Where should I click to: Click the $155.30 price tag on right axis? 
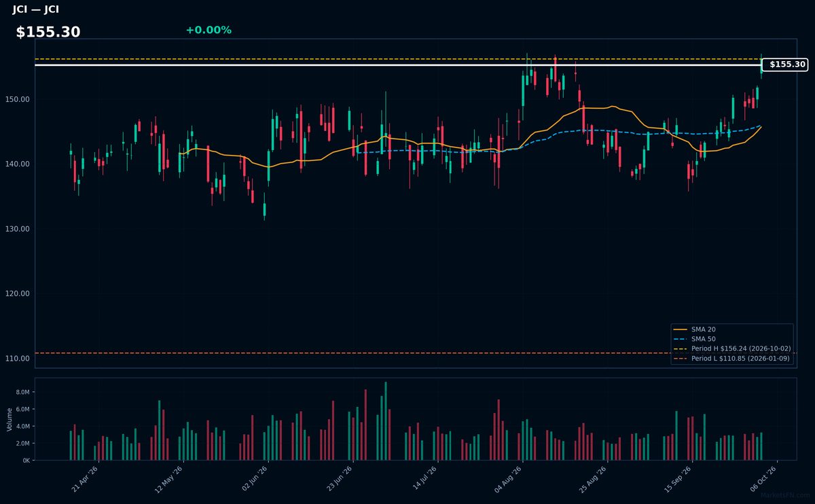coord(785,65)
